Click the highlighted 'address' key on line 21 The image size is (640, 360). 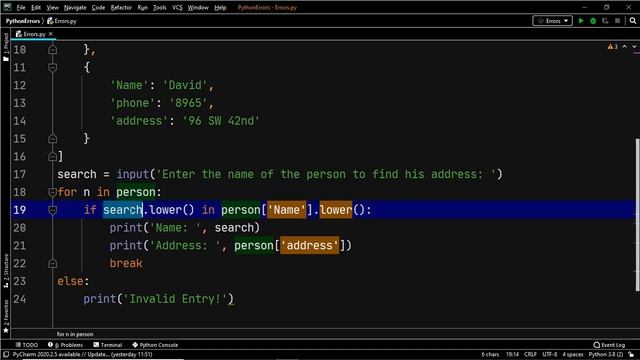coord(309,245)
